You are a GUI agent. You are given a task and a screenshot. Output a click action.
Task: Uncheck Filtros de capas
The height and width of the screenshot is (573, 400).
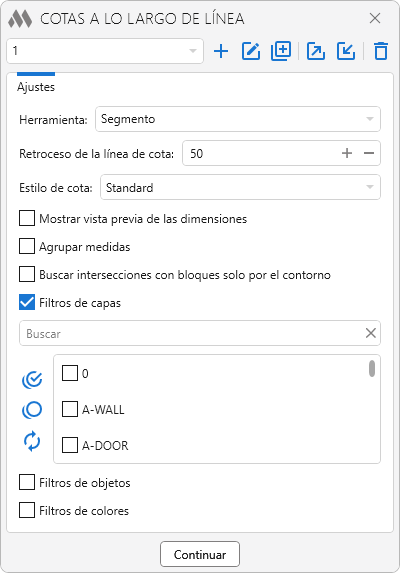click(27, 303)
